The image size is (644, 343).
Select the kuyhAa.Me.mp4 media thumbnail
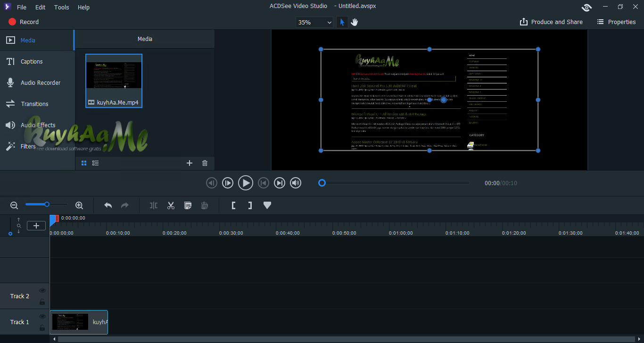point(114,81)
